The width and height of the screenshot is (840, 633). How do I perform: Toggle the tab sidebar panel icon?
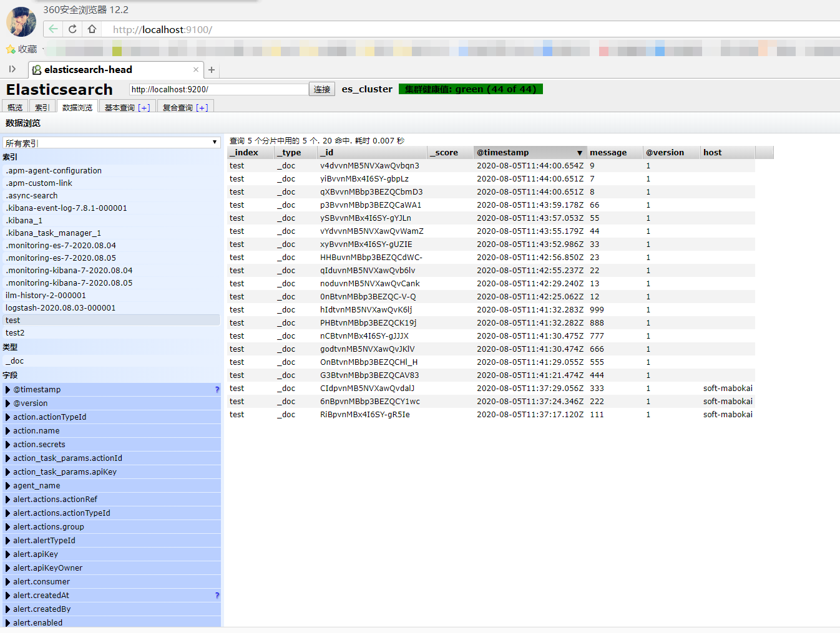coord(12,69)
